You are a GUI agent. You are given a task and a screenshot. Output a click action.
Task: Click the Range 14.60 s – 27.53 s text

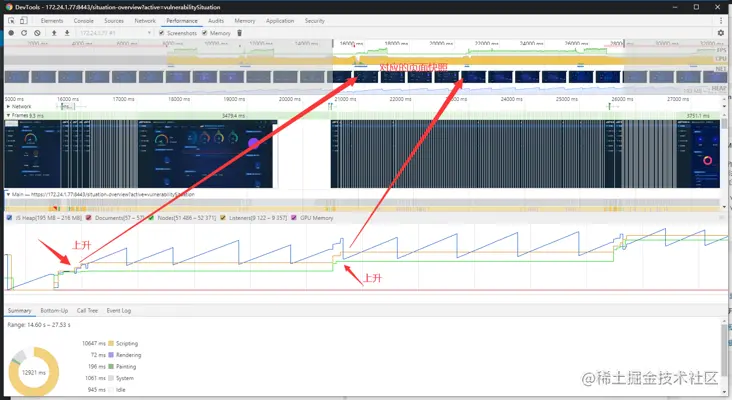(x=39, y=324)
